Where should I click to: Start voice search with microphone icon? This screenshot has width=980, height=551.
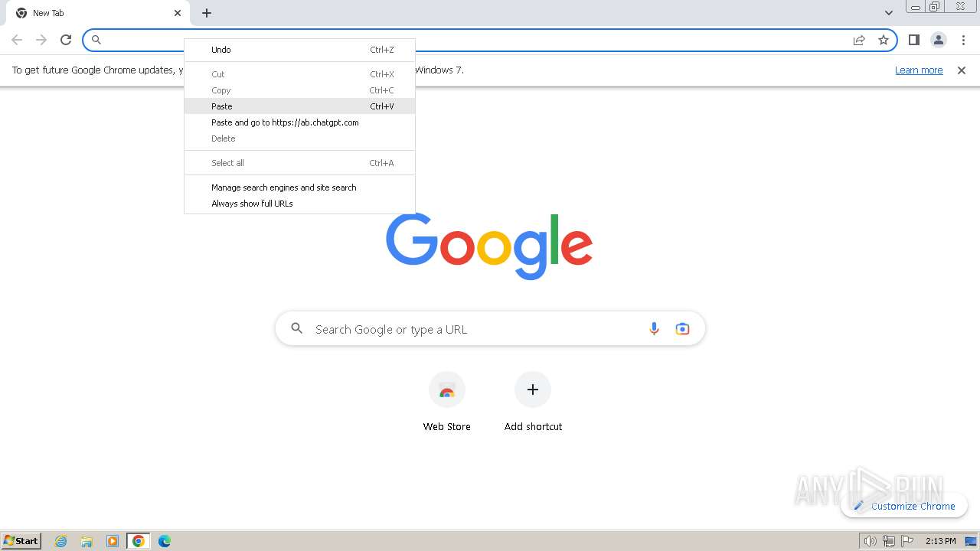click(x=654, y=329)
